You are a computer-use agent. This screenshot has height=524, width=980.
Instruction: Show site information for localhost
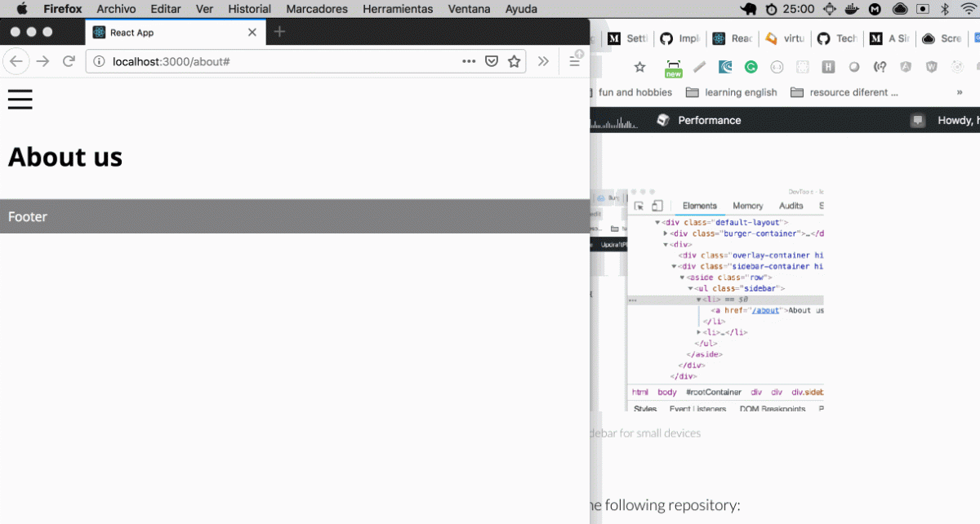click(99, 61)
